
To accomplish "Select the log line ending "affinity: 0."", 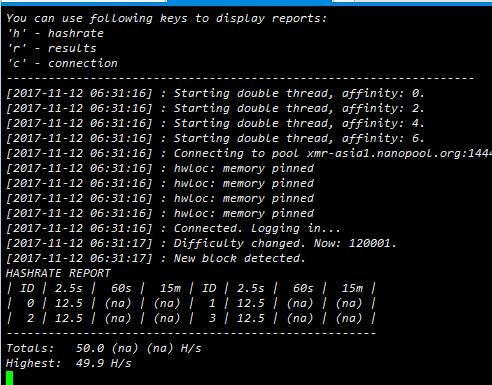I will coord(215,93).
